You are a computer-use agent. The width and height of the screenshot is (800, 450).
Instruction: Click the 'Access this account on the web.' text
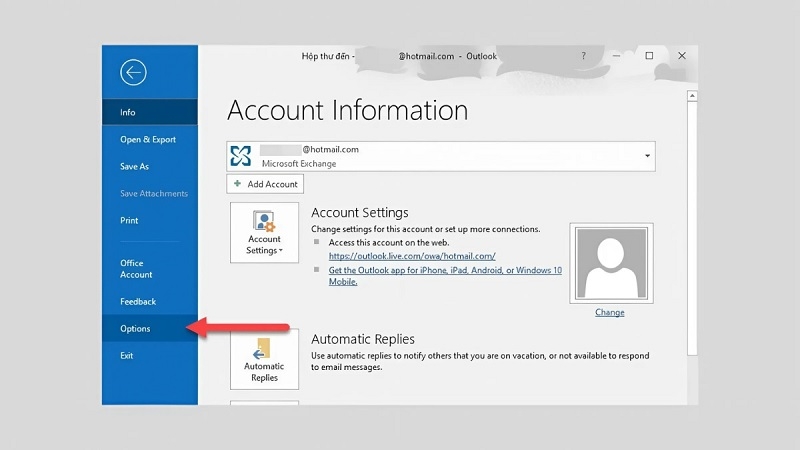389,243
